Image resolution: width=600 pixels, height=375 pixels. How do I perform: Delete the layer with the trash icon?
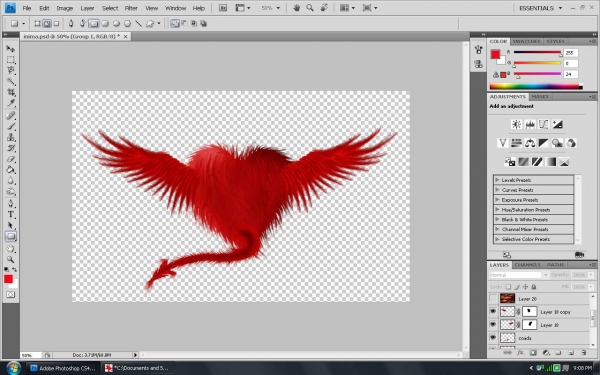click(x=584, y=352)
